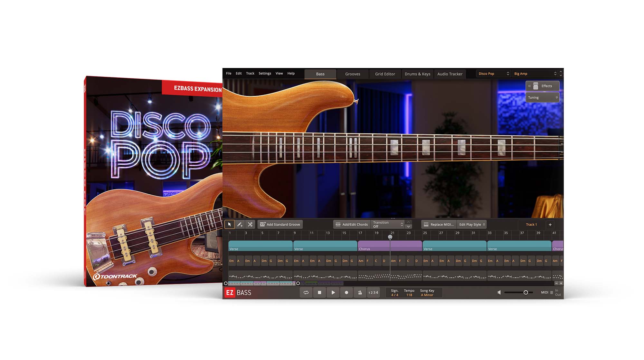The width and height of the screenshot is (644, 360).
Task: Open the Settings menu
Action: [x=265, y=73]
